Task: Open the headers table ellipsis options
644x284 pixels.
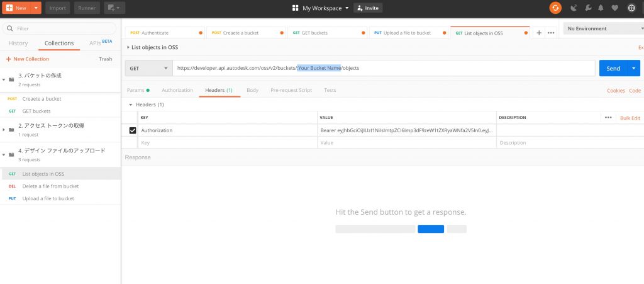Action: click(x=608, y=118)
